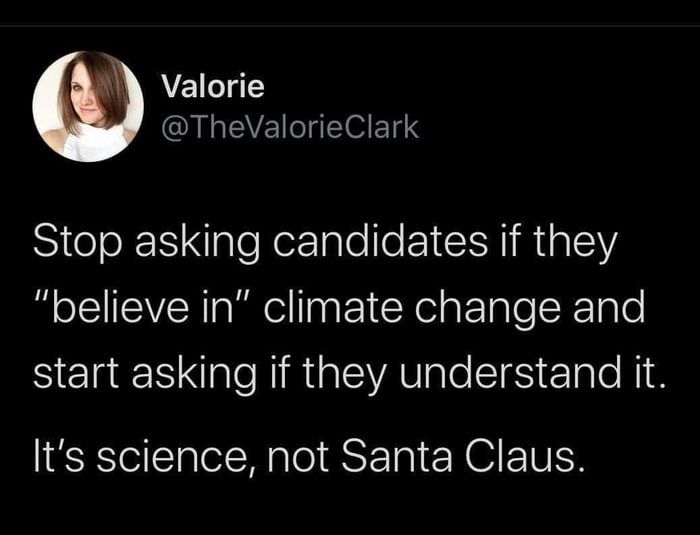Select the second "asking" in third line
This screenshot has height=535, width=700.
(194, 373)
